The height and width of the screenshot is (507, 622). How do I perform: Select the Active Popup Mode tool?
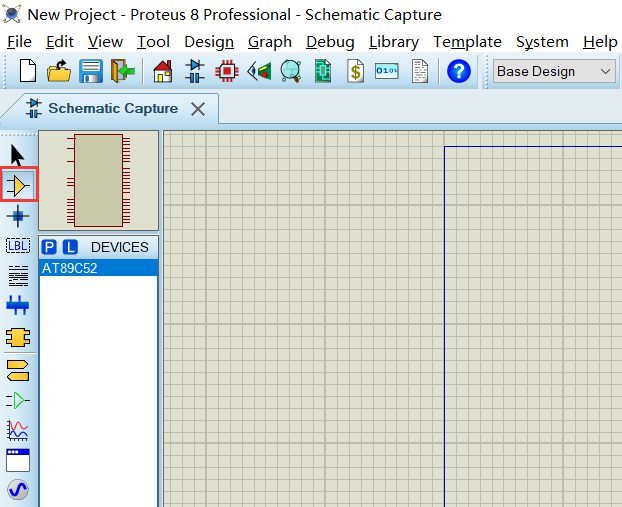click(x=18, y=460)
